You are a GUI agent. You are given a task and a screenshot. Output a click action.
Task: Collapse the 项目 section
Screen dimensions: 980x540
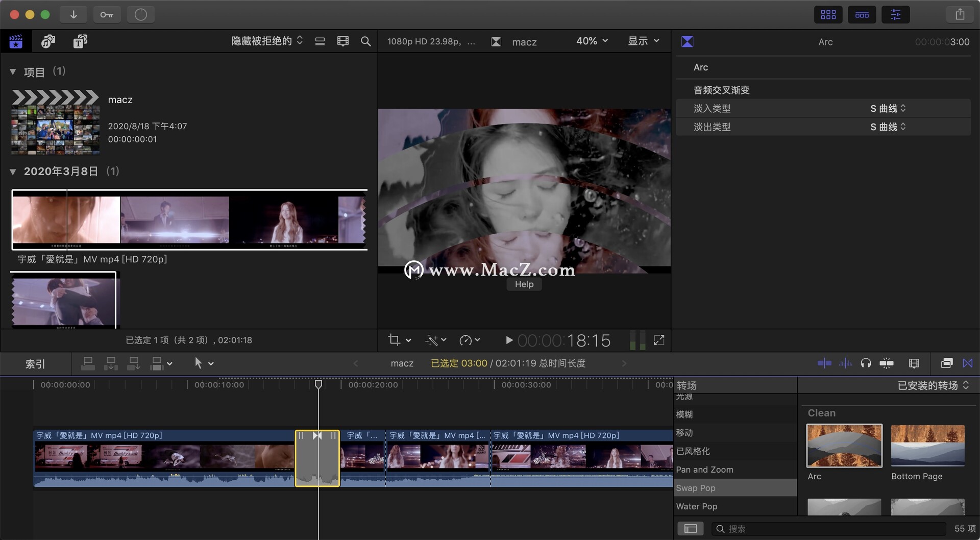click(13, 72)
